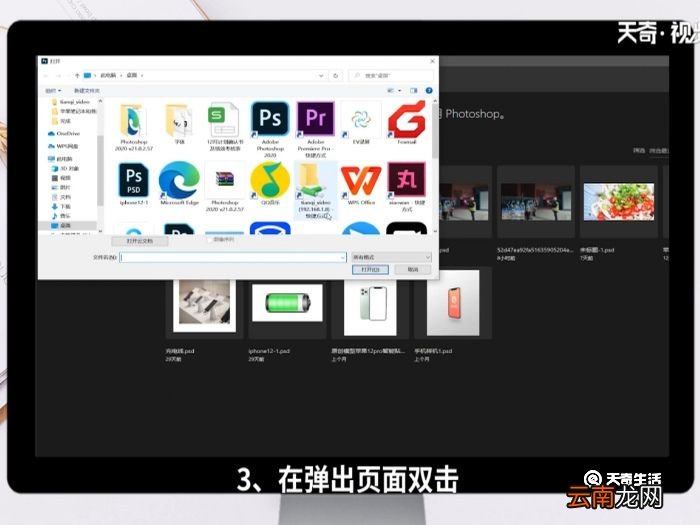700x525 pixels.
Task: Go up one folder level arrow
Action: [x=77, y=75]
